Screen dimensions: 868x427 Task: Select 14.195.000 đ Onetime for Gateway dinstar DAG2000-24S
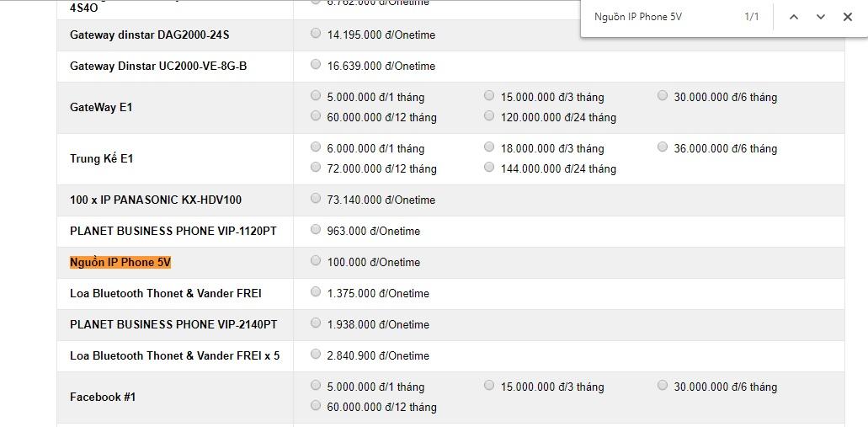click(x=316, y=33)
